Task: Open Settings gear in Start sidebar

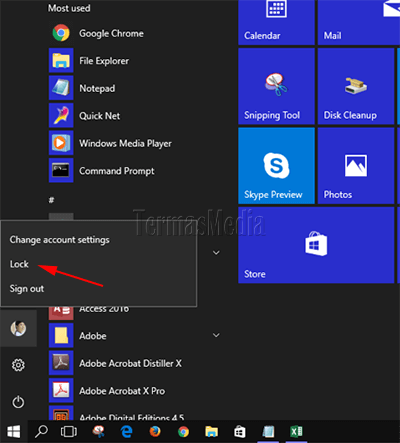Action: pos(18,365)
